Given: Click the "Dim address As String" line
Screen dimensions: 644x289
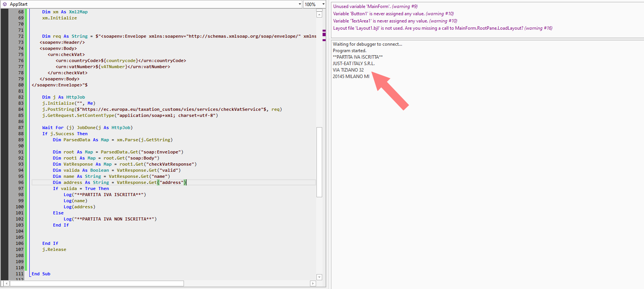Looking at the screenshot, I should [x=120, y=182].
